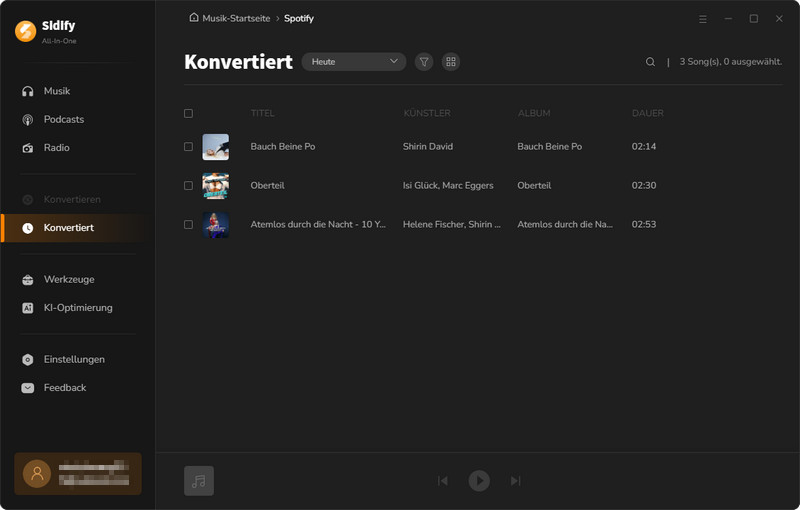800x510 pixels.
Task: Check the Bauch Beine Po row checkbox
Action: [x=188, y=146]
